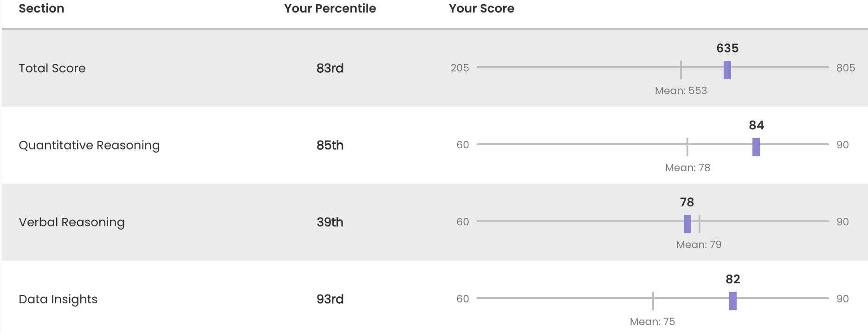Select the purple Verbal Reasoning score marker
The image size is (868, 333).
687,224
